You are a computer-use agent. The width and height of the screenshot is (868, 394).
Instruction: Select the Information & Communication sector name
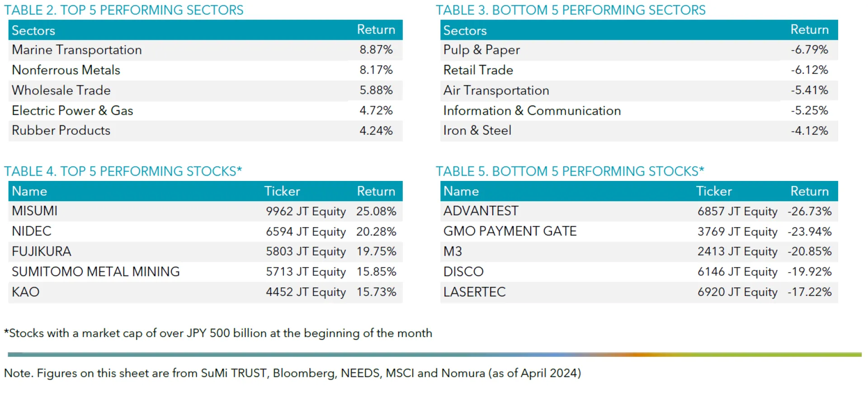point(532,110)
